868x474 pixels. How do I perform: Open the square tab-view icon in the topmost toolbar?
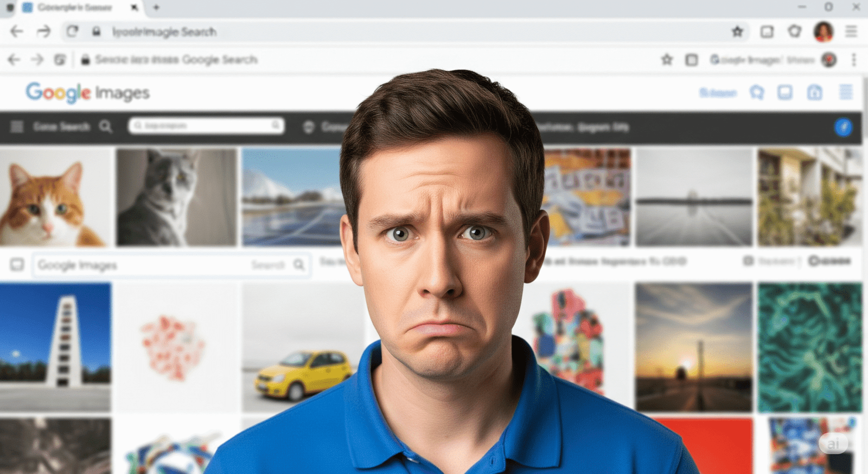click(767, 31)
